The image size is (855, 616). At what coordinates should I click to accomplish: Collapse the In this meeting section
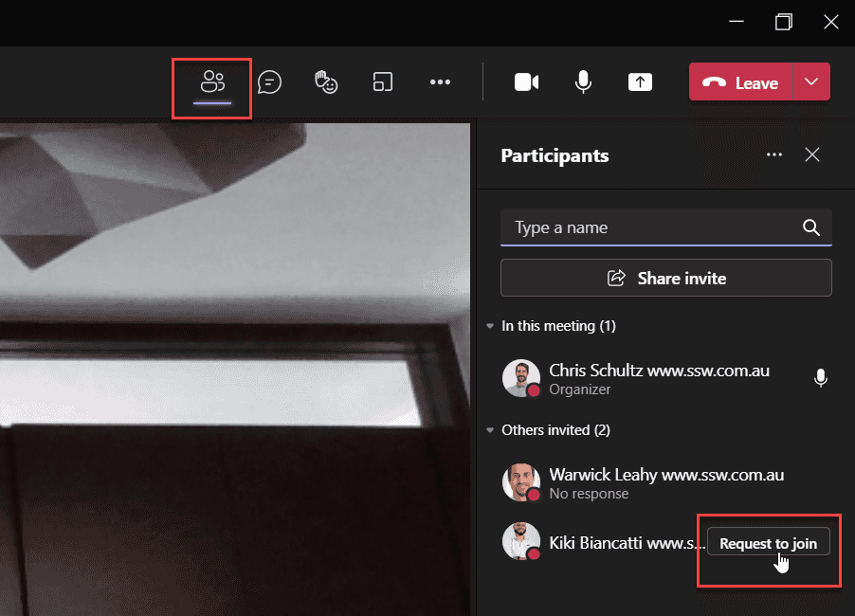(490, 326)
